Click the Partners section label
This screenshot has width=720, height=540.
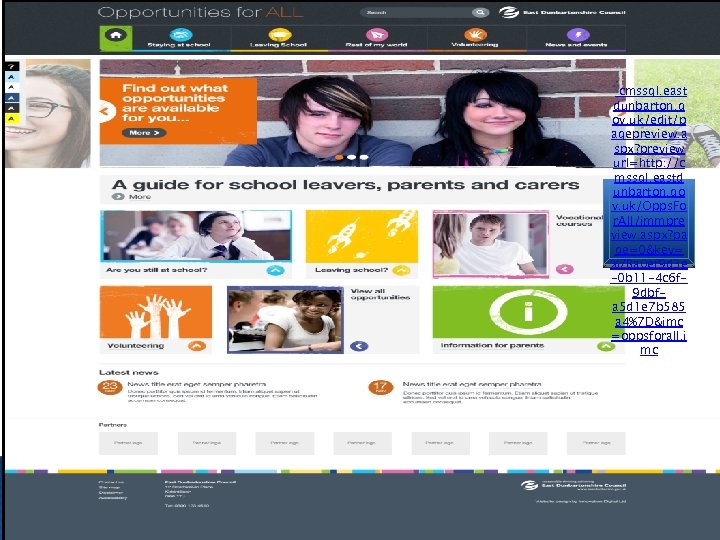click(x=113, y=425)
